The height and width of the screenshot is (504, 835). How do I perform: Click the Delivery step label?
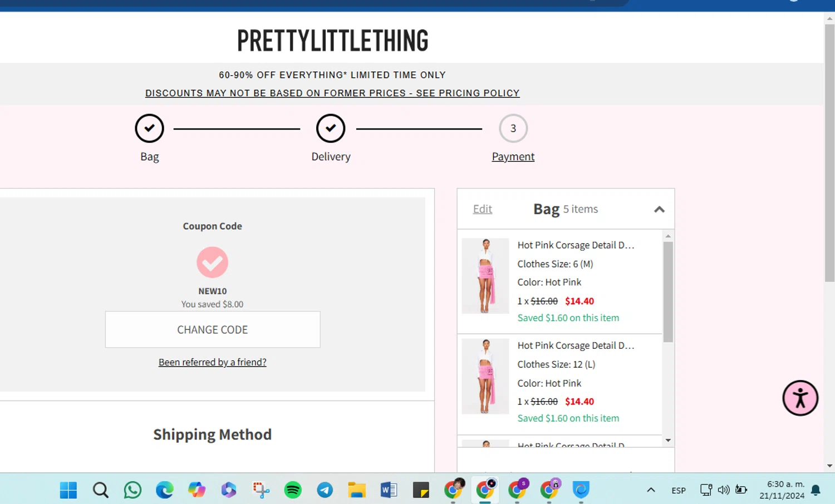click(331, 156)
